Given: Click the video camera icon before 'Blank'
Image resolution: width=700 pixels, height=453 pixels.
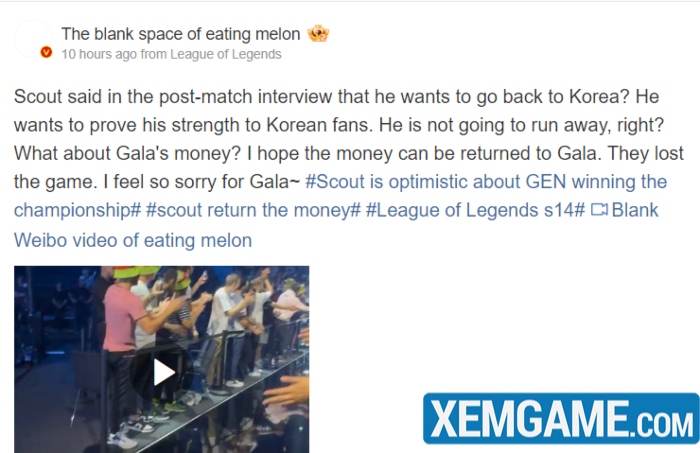Looking at the screenshot, I should [x=599, y=210].
